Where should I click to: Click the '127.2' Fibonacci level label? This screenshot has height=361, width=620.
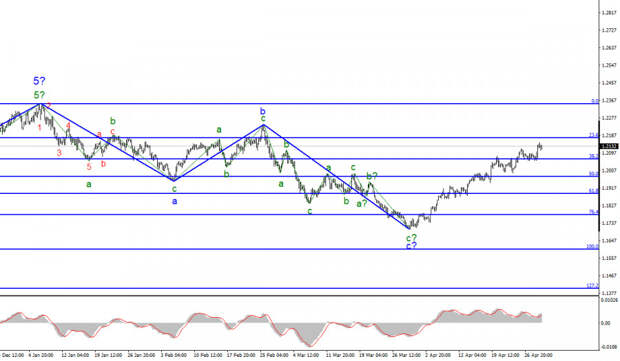593,285
